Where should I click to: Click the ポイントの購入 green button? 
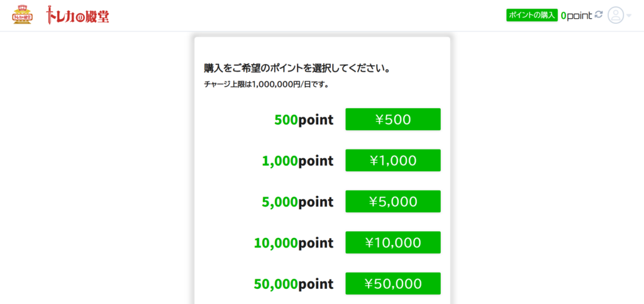pos(532,15)
